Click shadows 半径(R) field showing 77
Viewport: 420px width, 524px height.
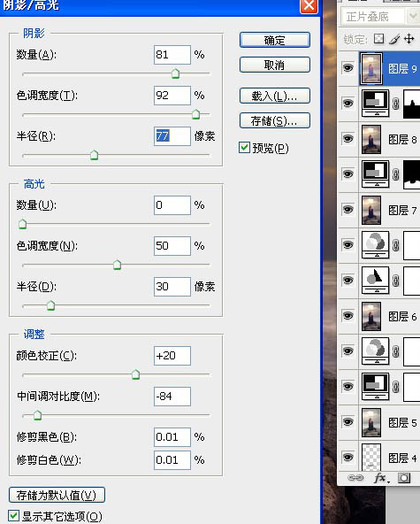[x=172, y=136]
